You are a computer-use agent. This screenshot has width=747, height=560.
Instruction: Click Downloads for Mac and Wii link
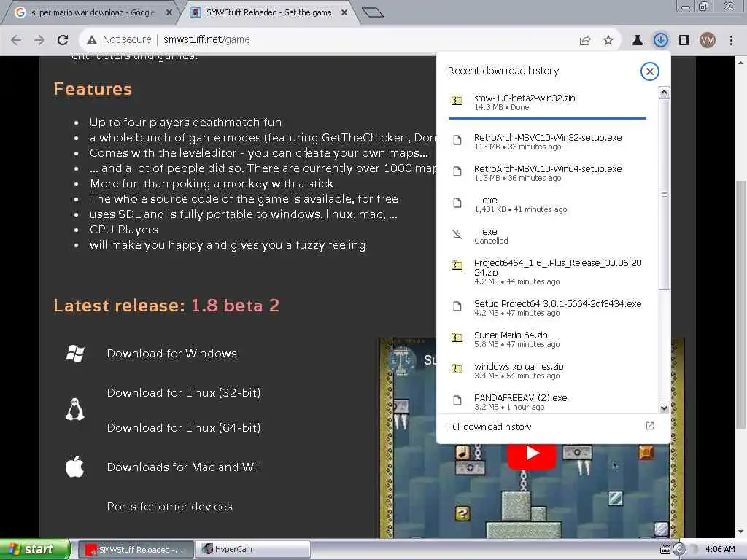point(183,467)
